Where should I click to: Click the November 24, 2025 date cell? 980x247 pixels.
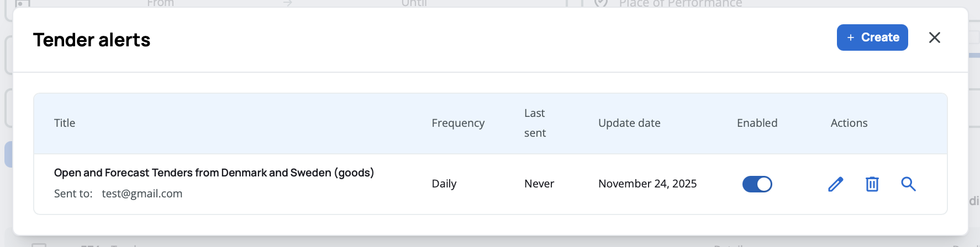(647, 184)
